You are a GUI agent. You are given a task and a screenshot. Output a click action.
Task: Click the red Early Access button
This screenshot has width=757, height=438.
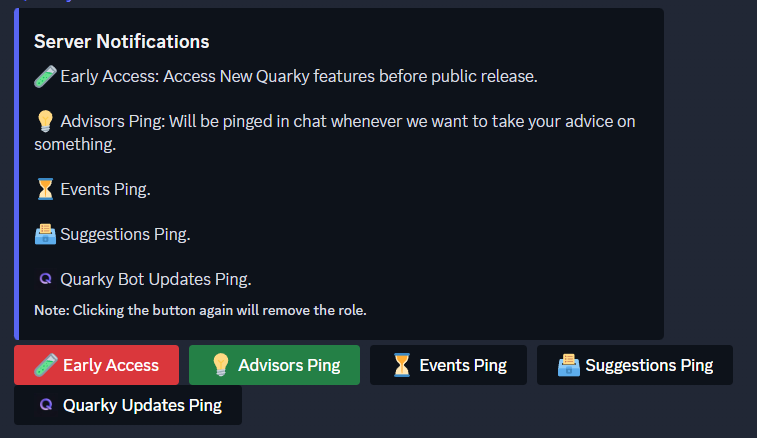pyautogui.click(x=97, y=365)
